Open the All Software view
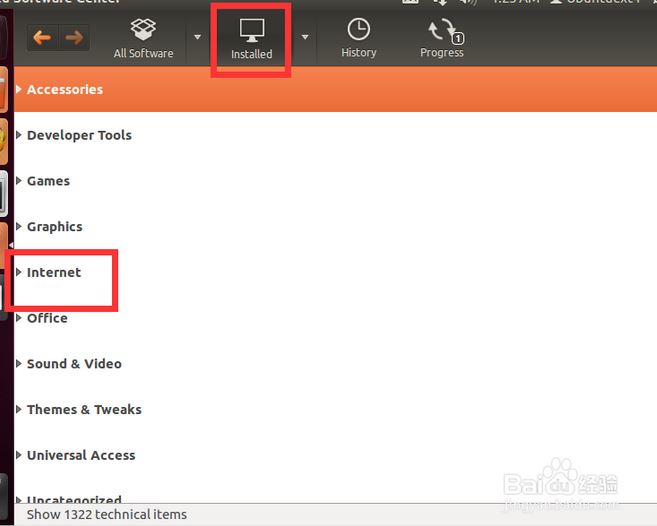The height and width of the screenshot is (526, 657). pos(143,38)
